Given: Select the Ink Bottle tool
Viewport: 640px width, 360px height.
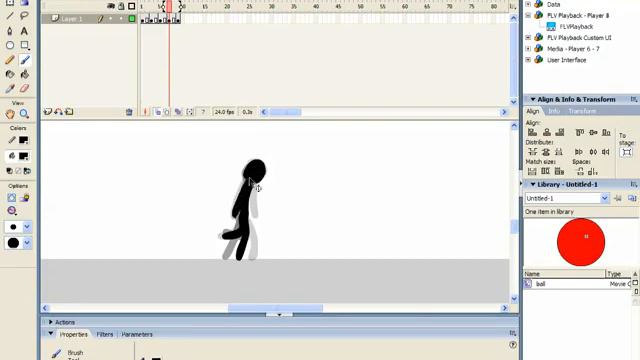Looking at the screenshot, I should [x=10, y=74].
